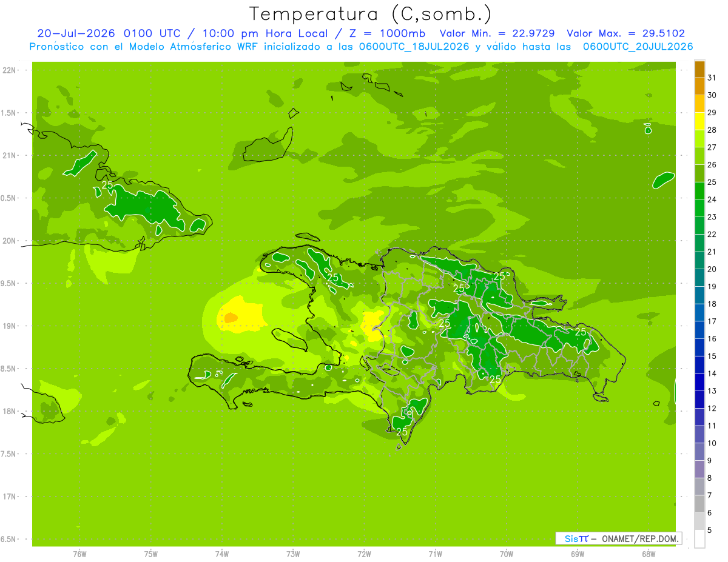Click the '70W' longitude axis label
Viewport: 728px width, 562px height.
tap(507, 554)
